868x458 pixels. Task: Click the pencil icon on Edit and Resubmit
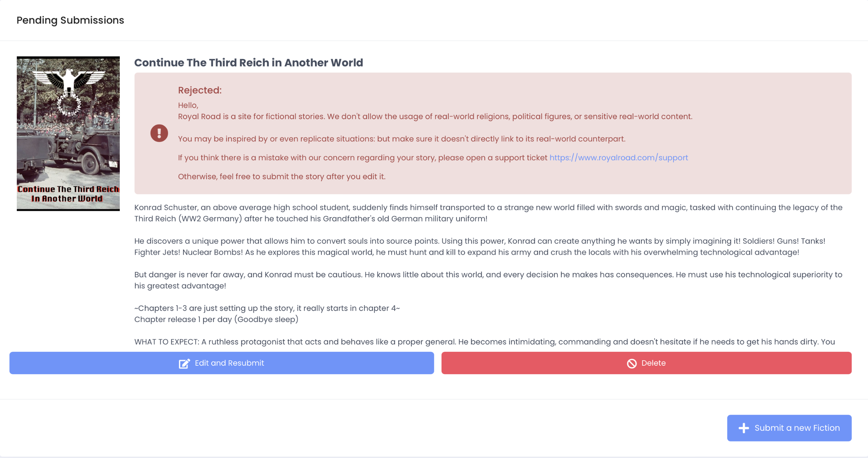click(x=184, y=364)
